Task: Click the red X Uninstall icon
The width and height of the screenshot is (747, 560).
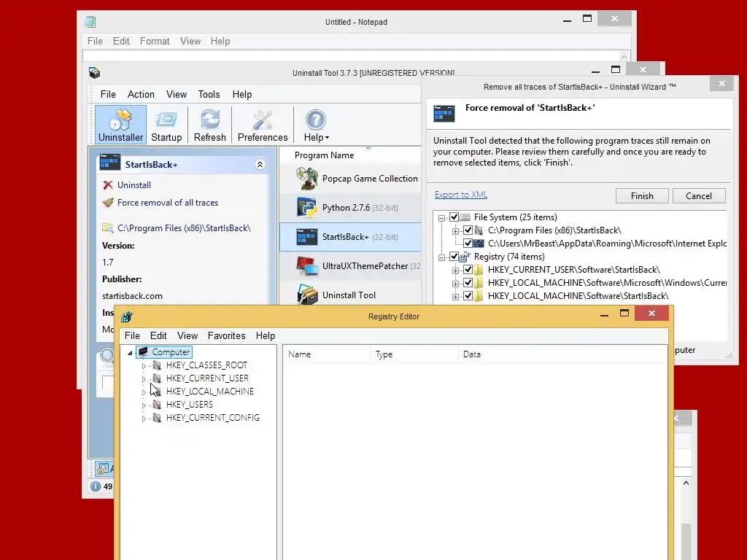Action: 108,184
